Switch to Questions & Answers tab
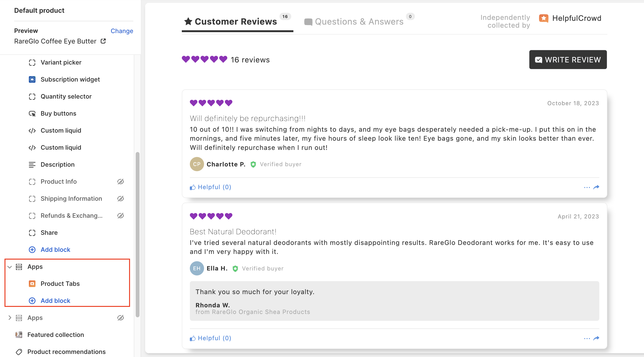The height and width of the screenshot is (357, 644). pos(359,22)
